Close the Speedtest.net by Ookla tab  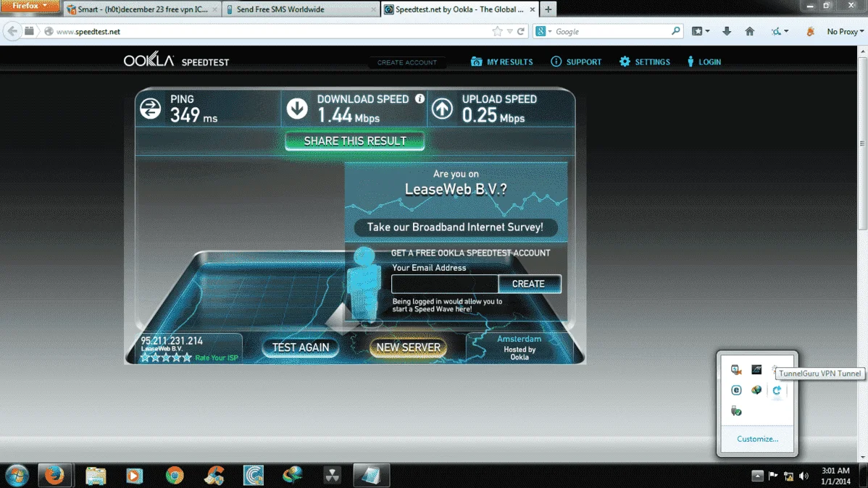pyautogui.click(x=532, y=9)
